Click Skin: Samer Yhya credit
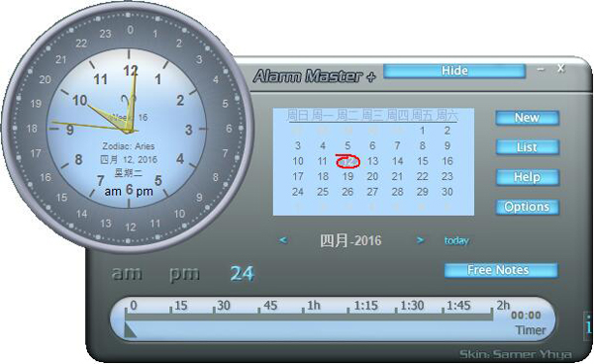594x364 pixels. click(x=516, y=354)
